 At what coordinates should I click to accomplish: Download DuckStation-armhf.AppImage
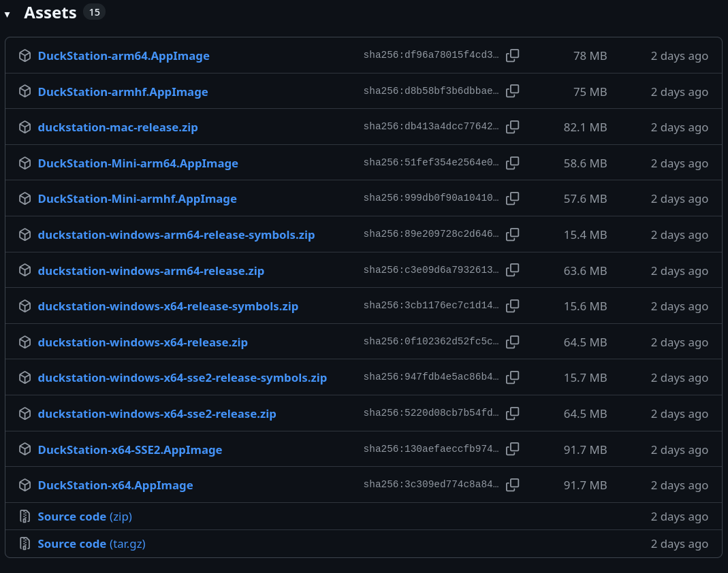point(123,92)
